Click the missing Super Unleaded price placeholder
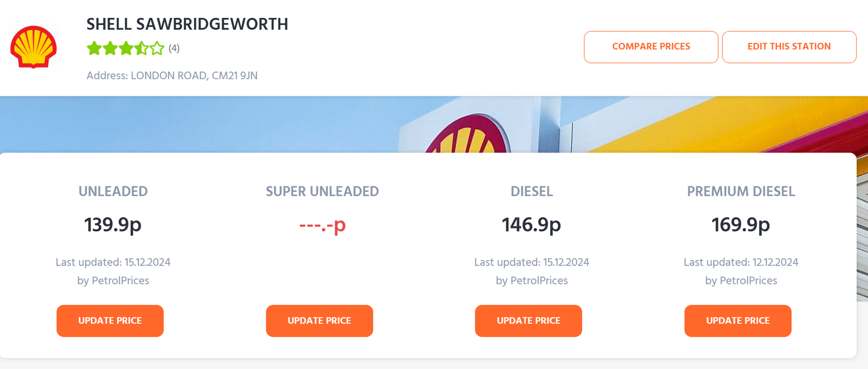 322,225
